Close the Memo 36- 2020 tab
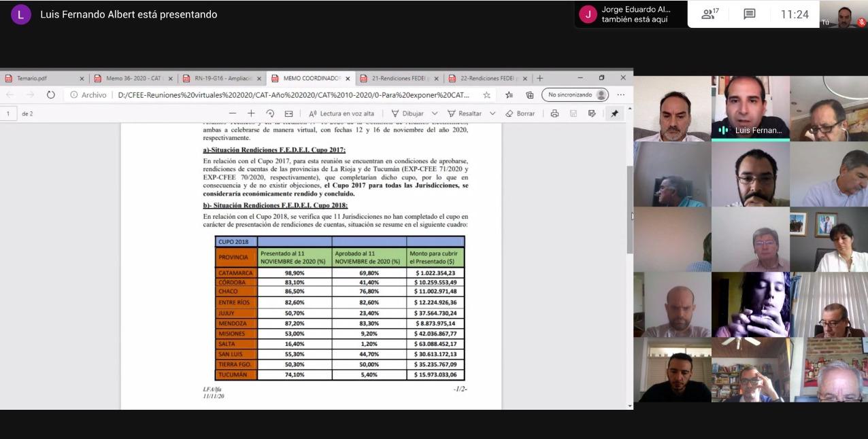 point(171,78)
